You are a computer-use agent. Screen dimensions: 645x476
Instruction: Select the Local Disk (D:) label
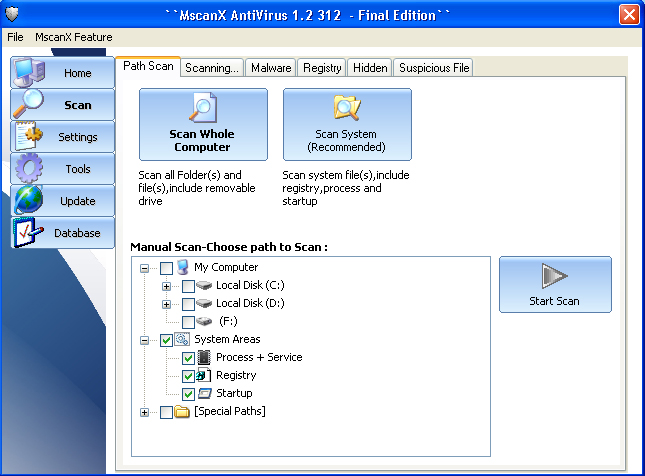(250, 303)
